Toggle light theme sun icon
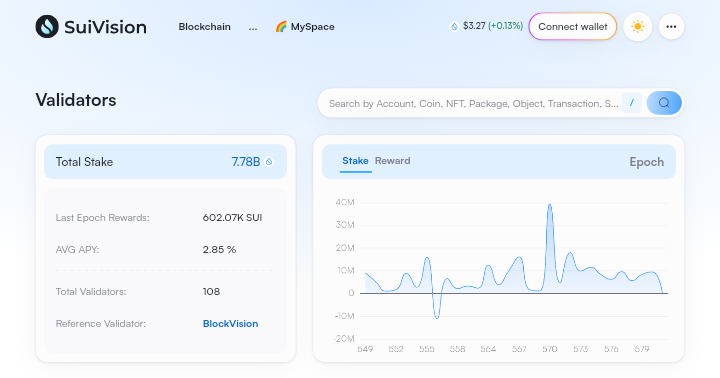This screenshot has width=720, height=378. click(637, 27)
